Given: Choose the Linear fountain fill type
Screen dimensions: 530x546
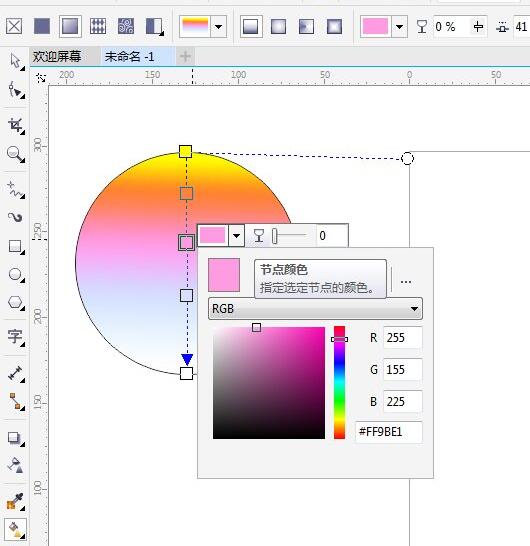Looking at the screenshot, I should 251,26.
